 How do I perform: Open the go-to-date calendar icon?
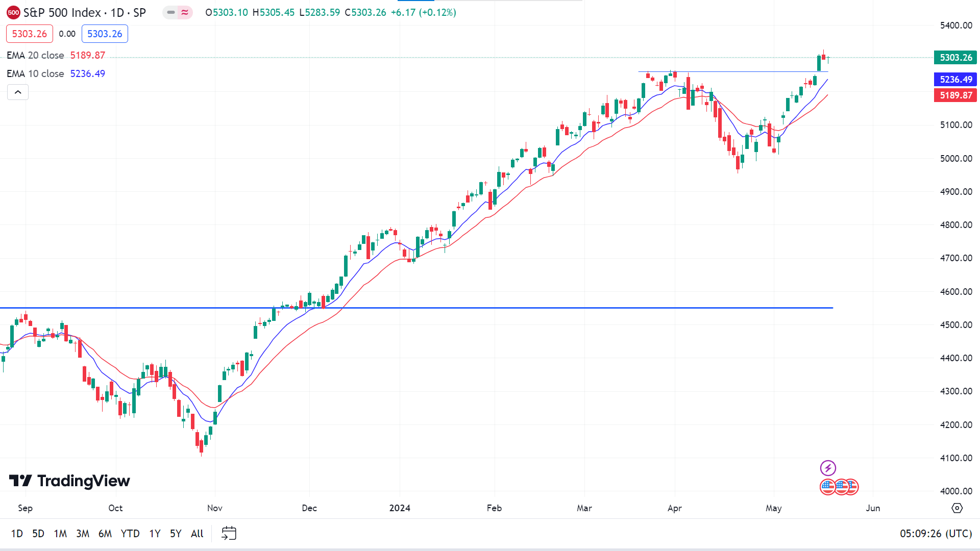pyautogui.click(x=229, y=533)
